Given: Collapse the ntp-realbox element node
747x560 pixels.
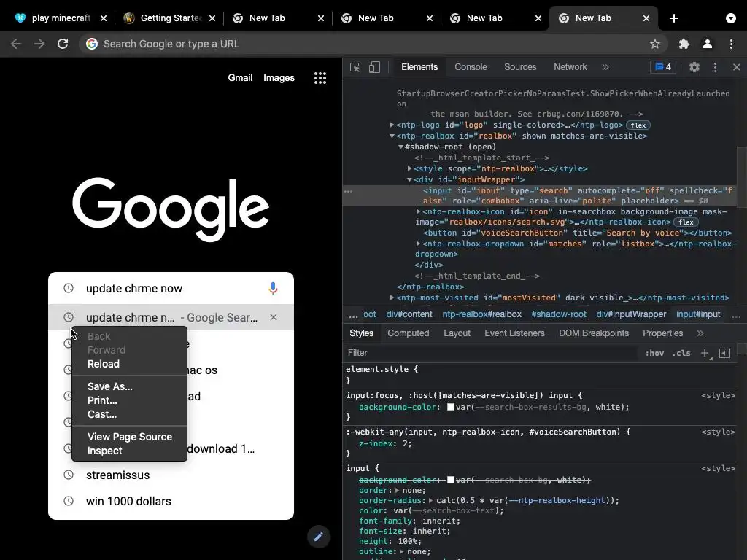Looking at the screenshot, I should 392,136.
